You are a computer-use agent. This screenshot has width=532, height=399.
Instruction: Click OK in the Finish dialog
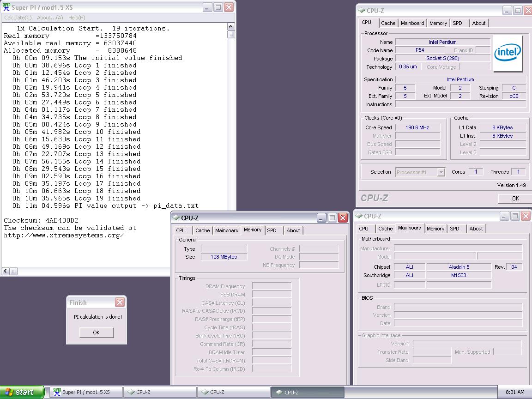(97, 332)
